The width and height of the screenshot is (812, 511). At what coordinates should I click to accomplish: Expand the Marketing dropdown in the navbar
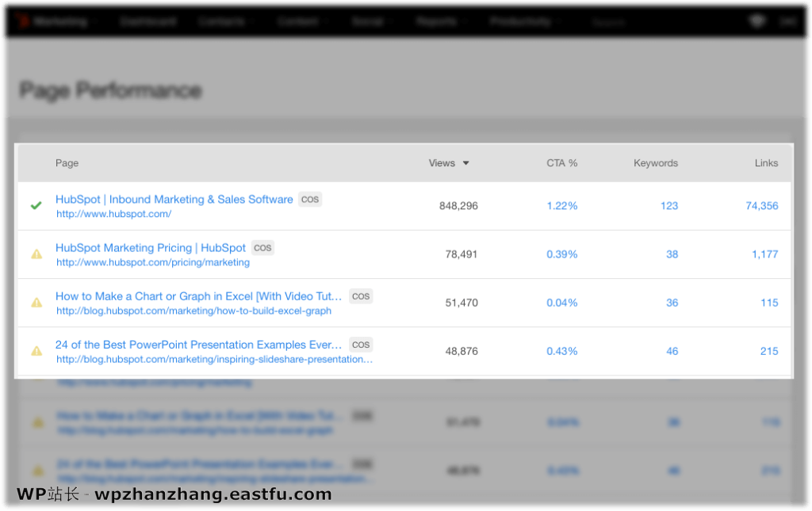(x=59, y=21)
